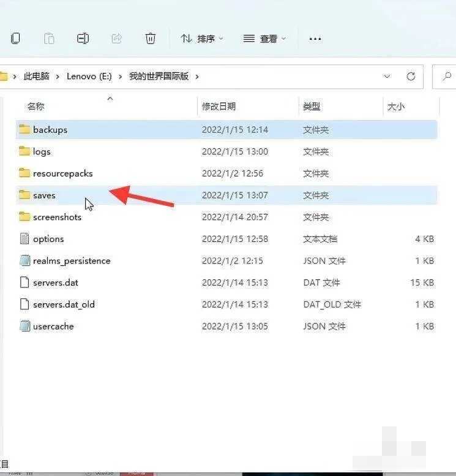The width and height of the screenshot is (456, 476).
Task: Click the Share icon in toolbar
Action: point(116,39)
